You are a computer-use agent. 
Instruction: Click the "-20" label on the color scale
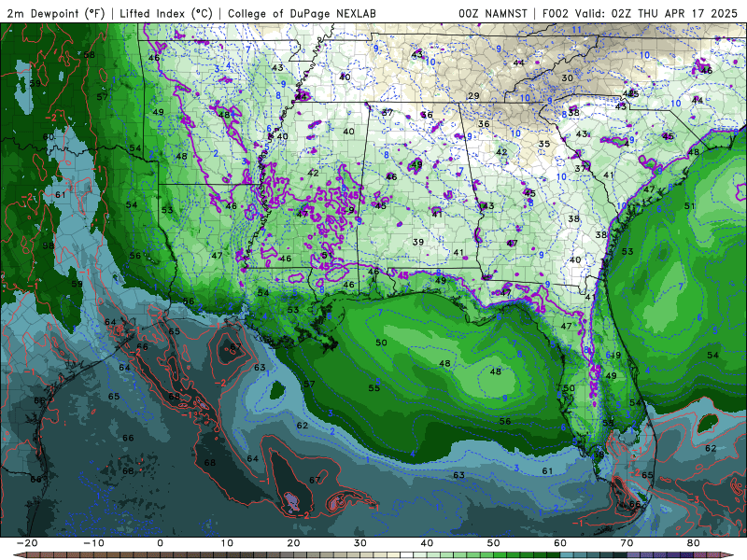click(27, 543)
